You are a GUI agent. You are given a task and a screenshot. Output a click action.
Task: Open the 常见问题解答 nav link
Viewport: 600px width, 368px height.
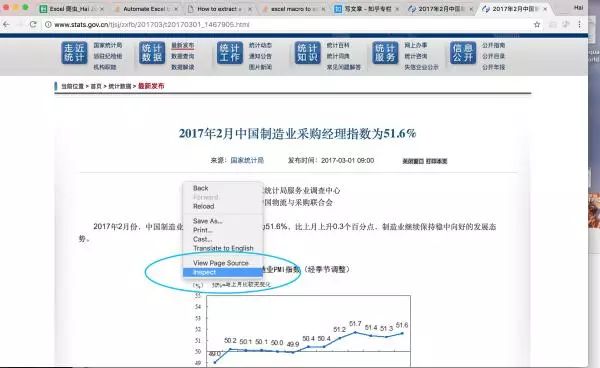coord(344,67)
